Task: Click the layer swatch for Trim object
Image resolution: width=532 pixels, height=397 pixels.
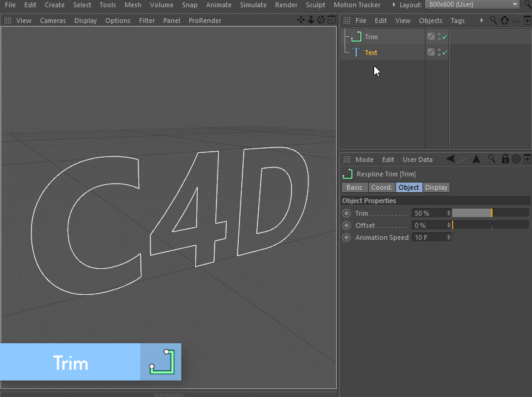Action: [431, 36]
